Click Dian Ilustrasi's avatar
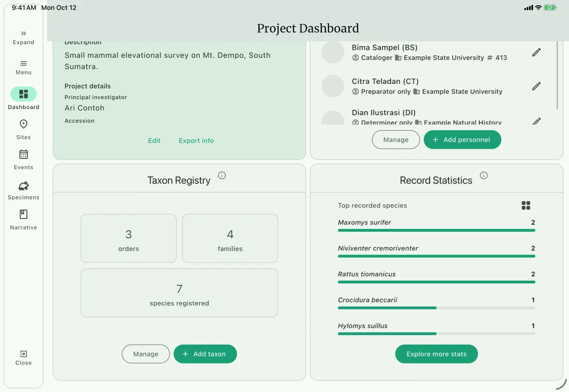The height and width of the screenshot is (392, 569). point(333,118)
